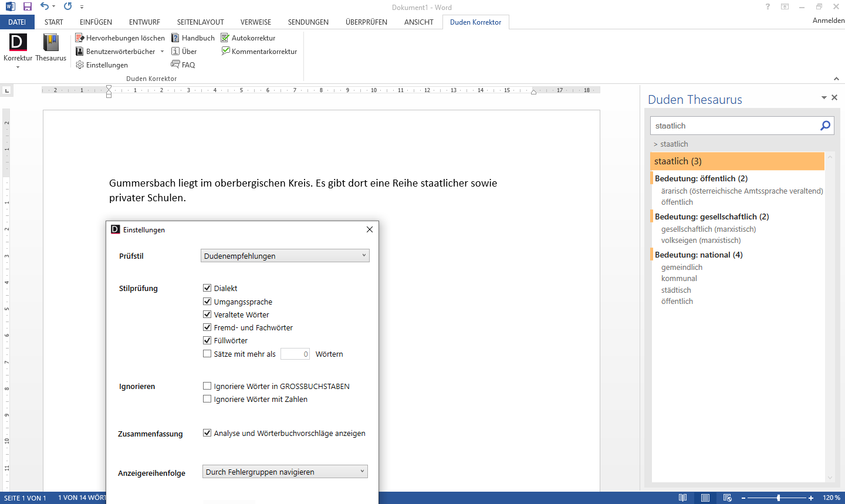Switch to the SEITENLAYOUT tab

pyautogui.click(x=200, y=22)
